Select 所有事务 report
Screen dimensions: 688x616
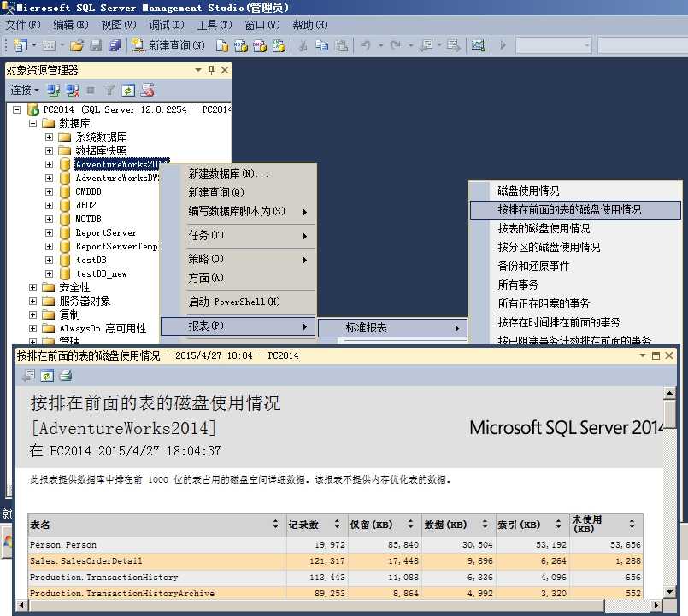coord(576,285)
